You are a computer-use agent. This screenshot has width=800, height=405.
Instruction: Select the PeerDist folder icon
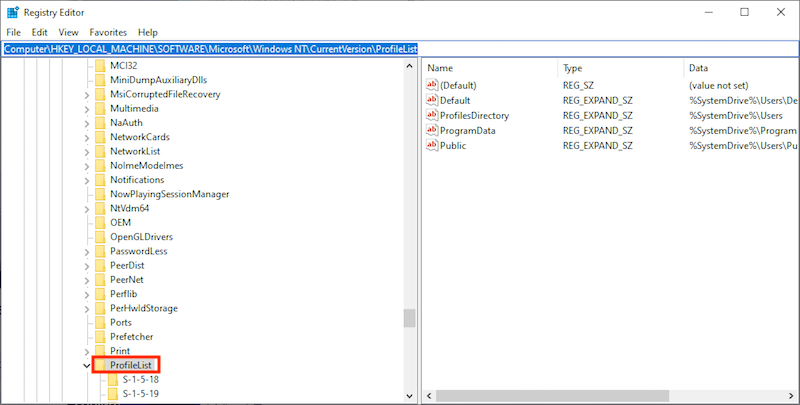pos(100,266)
